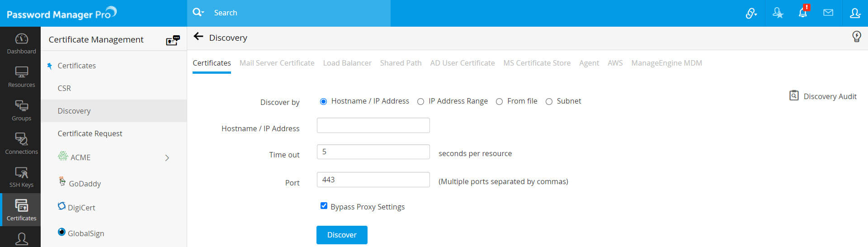Open SSH Keys section

(x=21, y=177)
